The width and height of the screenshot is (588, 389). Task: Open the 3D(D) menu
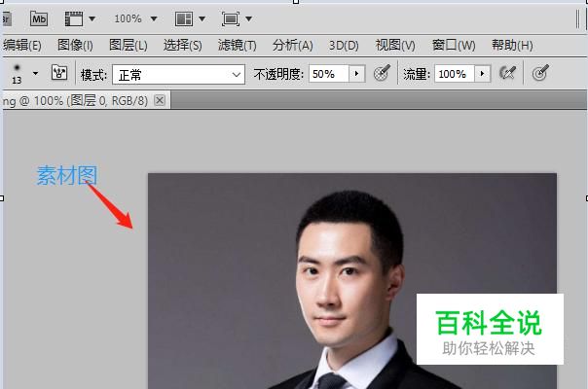(x=344, y=46)
